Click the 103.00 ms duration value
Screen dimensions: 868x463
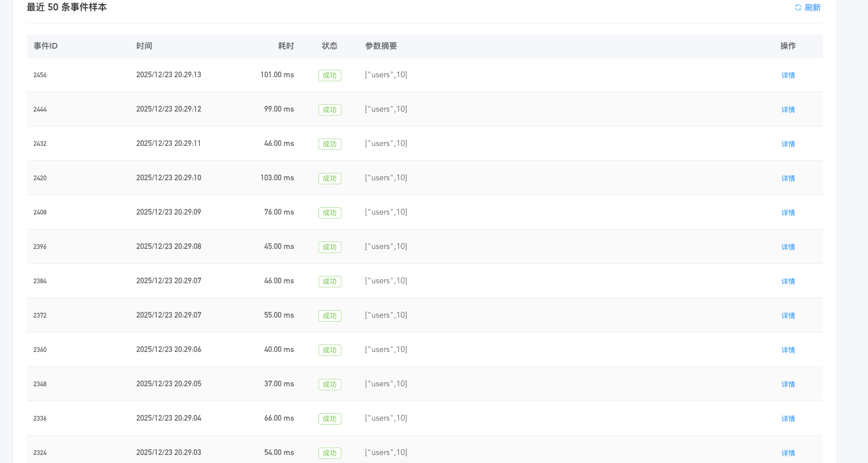(x=277, y=178)
